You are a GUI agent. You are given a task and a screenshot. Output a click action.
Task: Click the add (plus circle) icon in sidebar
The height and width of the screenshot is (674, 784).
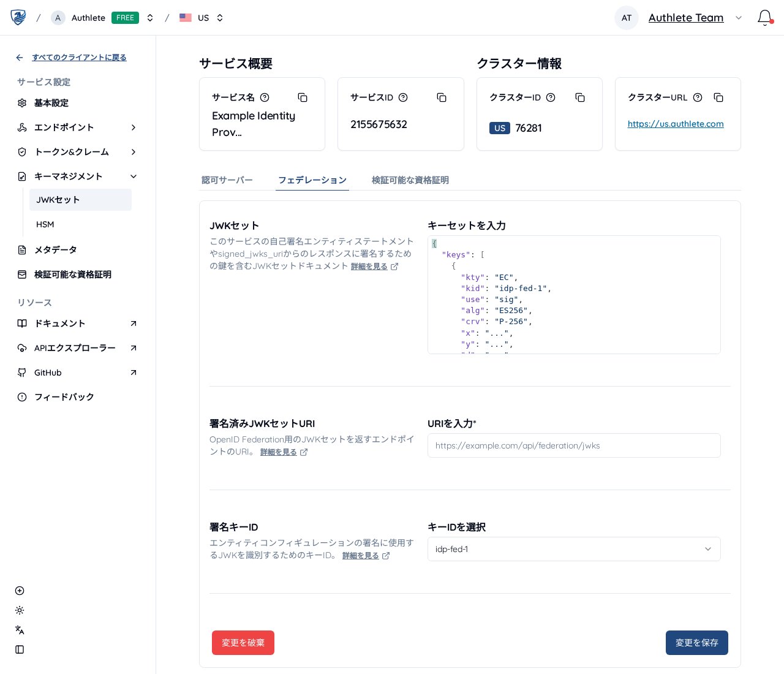point(20,591)
